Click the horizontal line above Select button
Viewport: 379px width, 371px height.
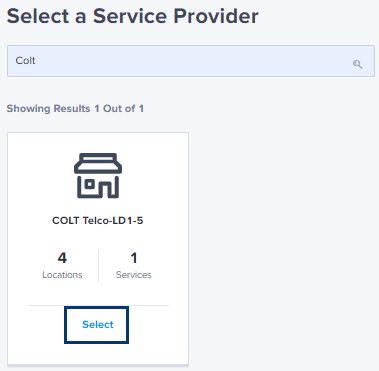[98, 305]
